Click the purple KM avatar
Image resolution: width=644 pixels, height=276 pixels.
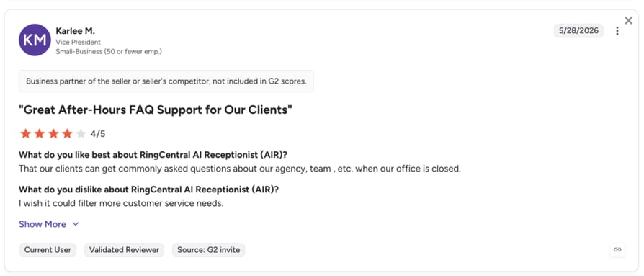35,40
